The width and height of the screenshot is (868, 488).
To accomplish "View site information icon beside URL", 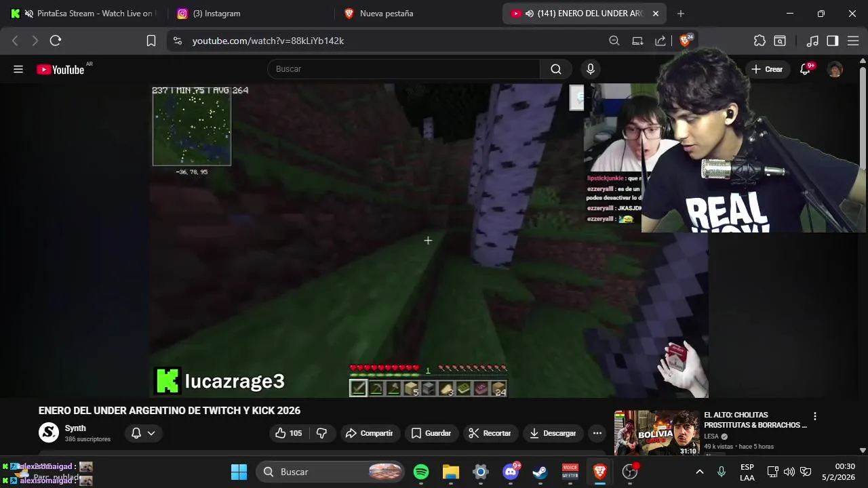I will [178, 41].
